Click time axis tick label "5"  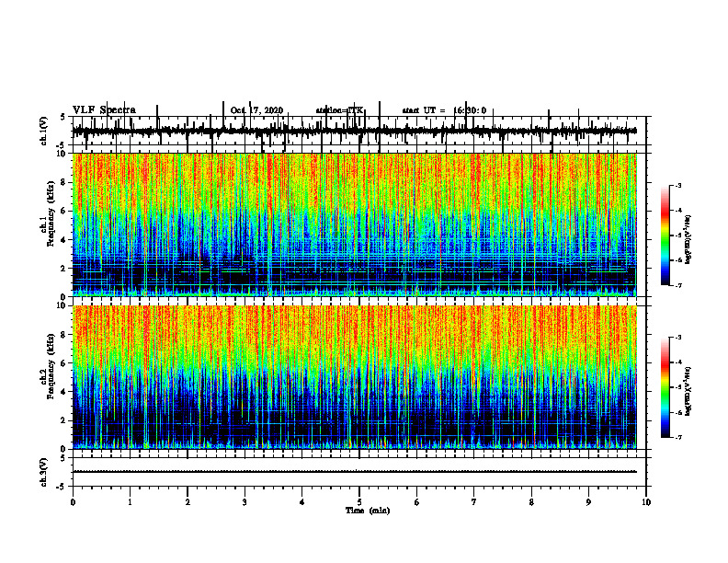click(359, 502)
